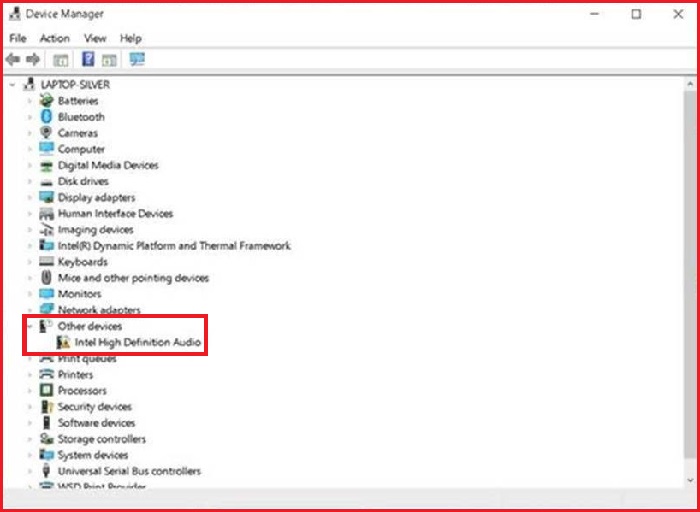Click the scrollbar down arrow

click(690, 480)
